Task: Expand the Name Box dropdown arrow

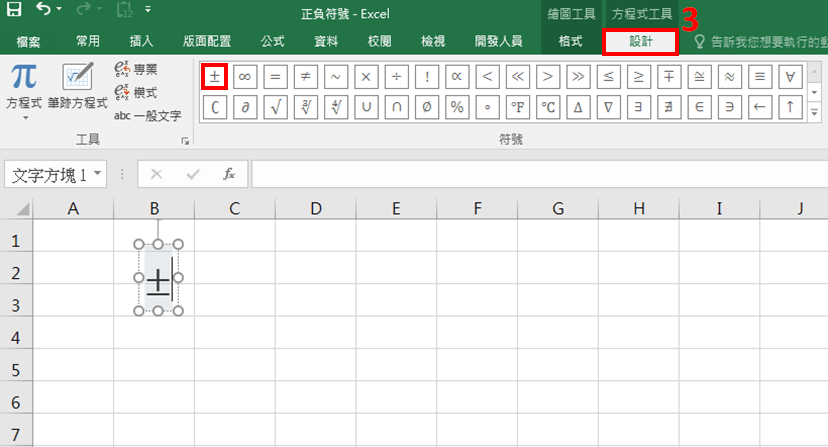Action: coord(98,174)
